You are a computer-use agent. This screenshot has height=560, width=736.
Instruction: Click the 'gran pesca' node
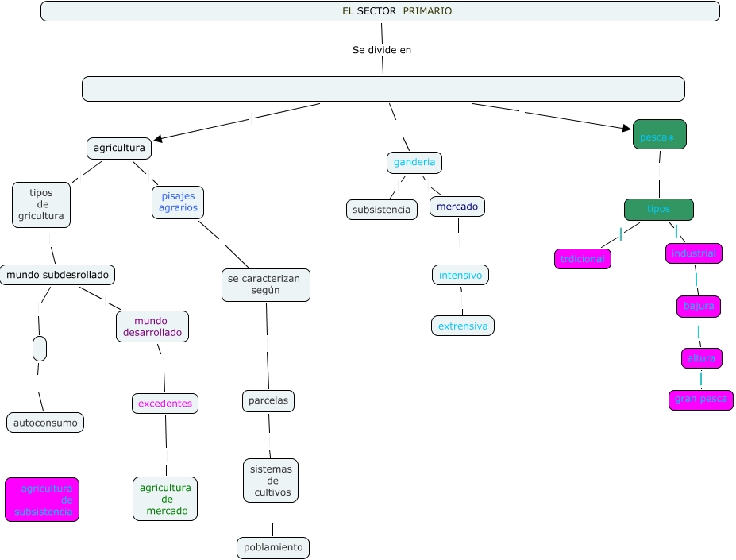[x=700, y=400]
